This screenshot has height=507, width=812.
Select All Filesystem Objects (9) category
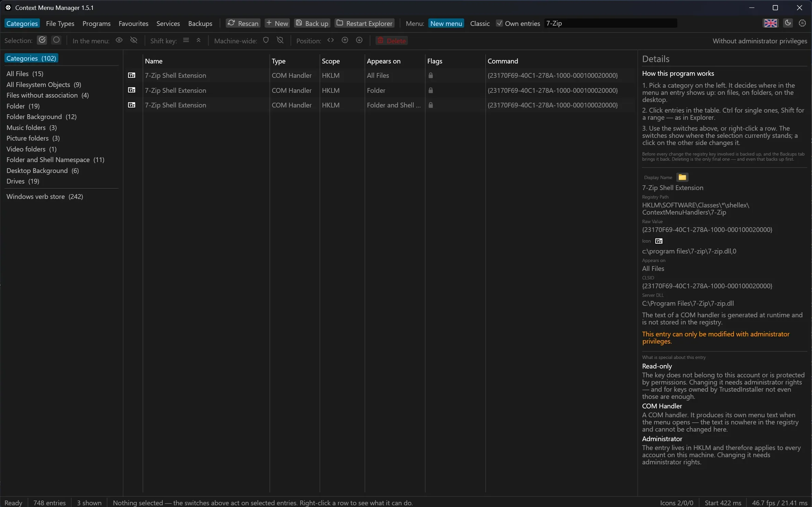coord(44,84)
